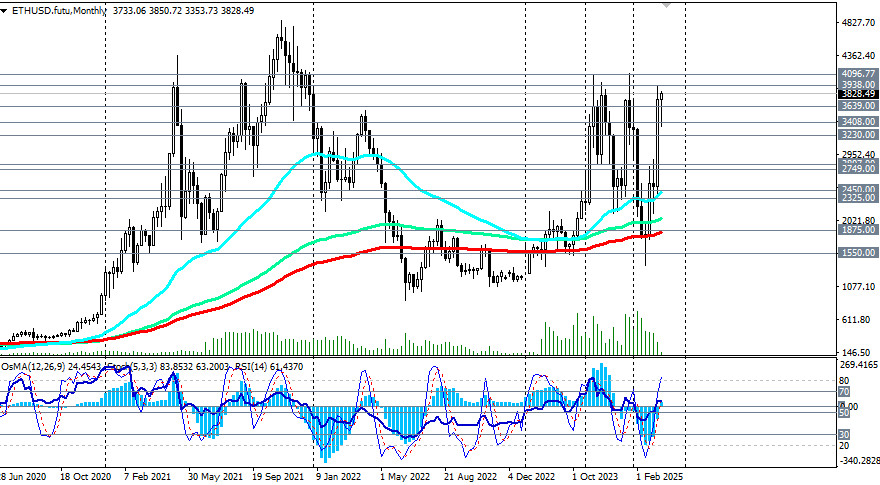Click the 7 Feb 2021 date label
The width and height of the screenshot is (880, 485).
tap(150, 477)
